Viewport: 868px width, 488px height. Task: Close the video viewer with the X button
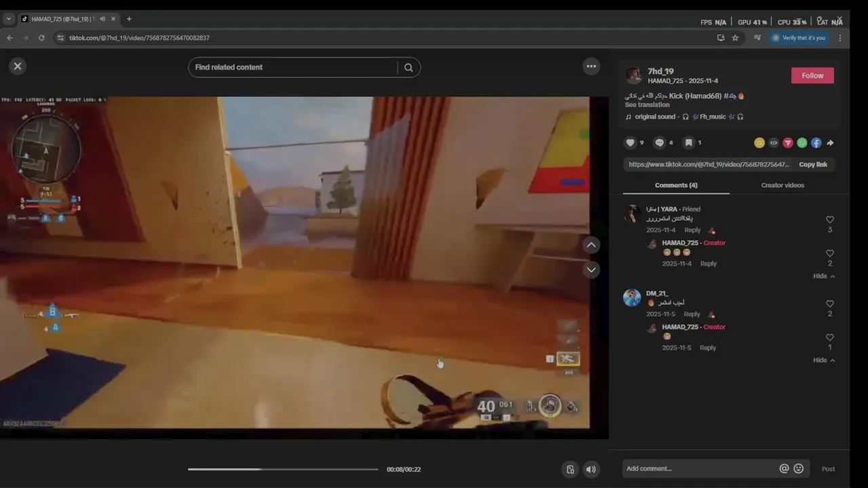click(x=18, y=66)
